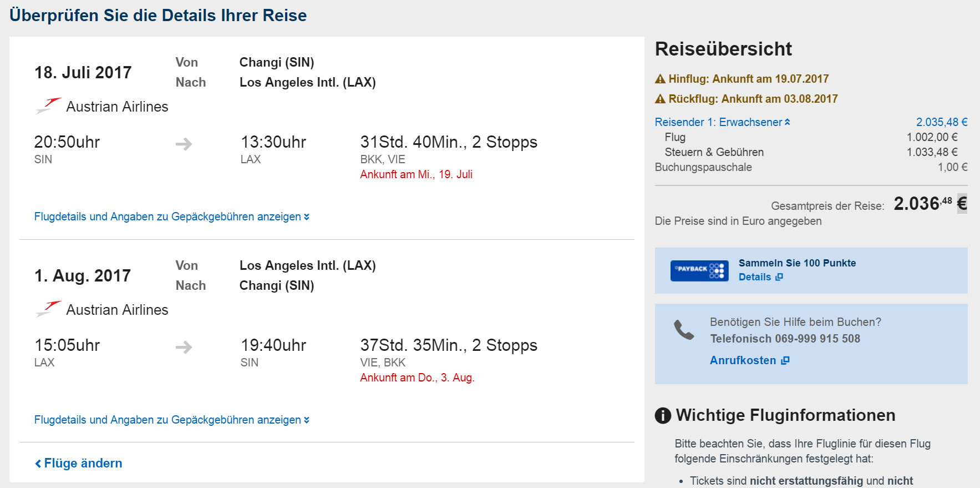This screenshot has width=980, height=488.
Task: Click the warning triangle next to Hinflug
Action: (660, 79)
